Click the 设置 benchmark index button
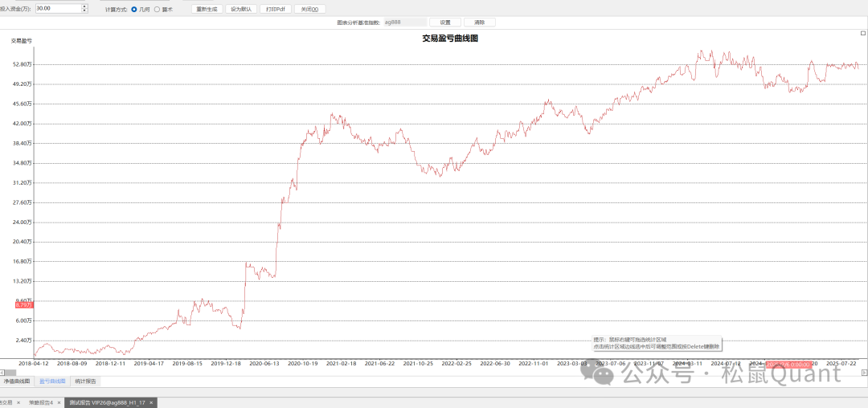 [445, 22]
